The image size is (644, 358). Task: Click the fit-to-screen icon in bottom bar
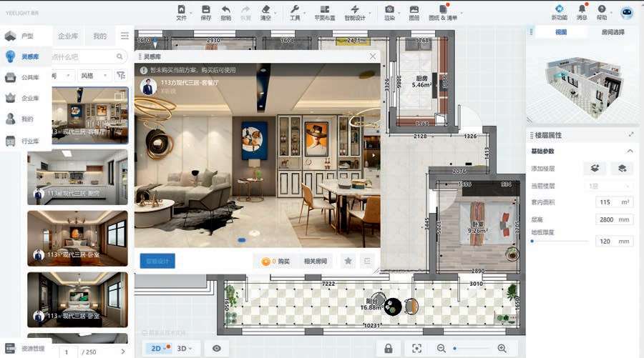tap(416, 348)
